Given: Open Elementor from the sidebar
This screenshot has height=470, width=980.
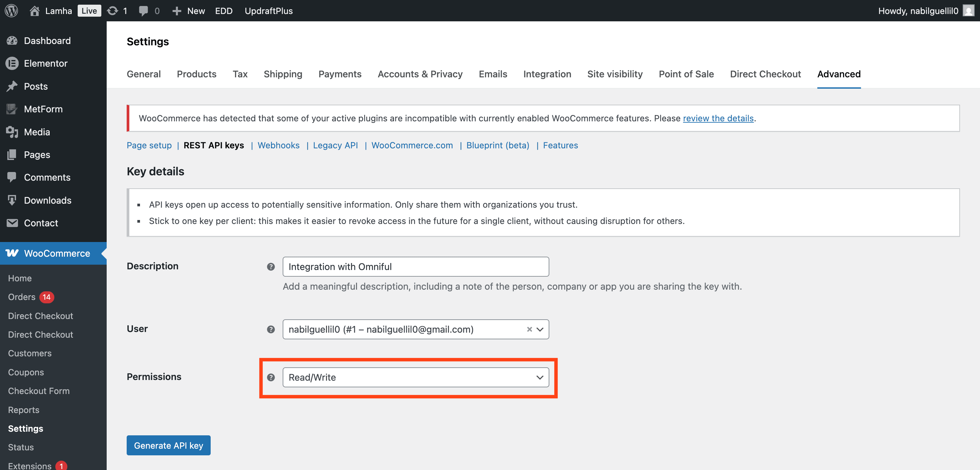Looking at the screenshot, I should [46, 63].
